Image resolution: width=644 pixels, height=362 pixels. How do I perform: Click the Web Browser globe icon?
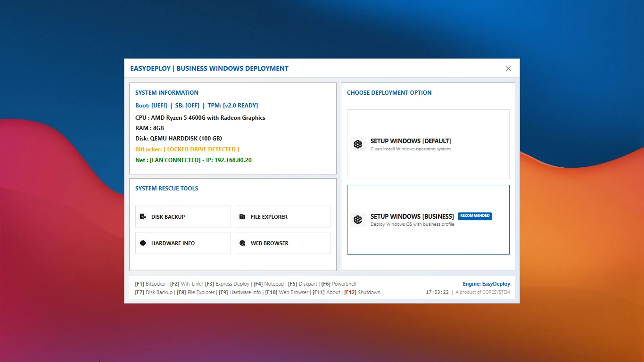(x=242, y=243)
